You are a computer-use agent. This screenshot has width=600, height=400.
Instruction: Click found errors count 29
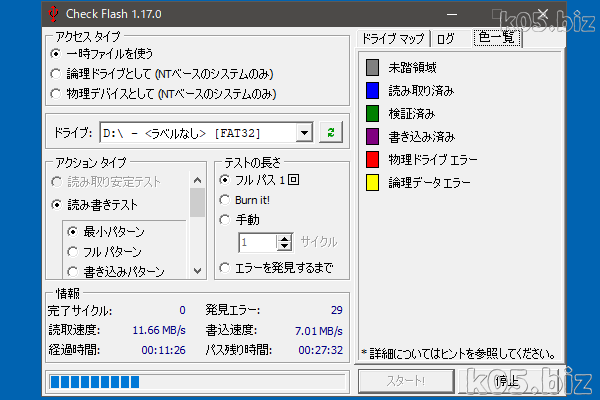tap(337, 310)
